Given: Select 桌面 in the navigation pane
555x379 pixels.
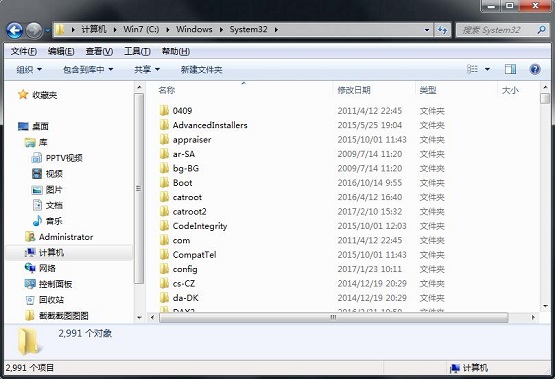Looking at the screenshot, I should (40, 126).
